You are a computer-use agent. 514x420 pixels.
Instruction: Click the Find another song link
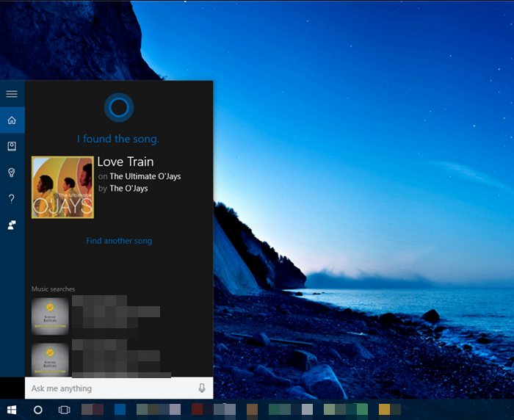tap(119, 241)
